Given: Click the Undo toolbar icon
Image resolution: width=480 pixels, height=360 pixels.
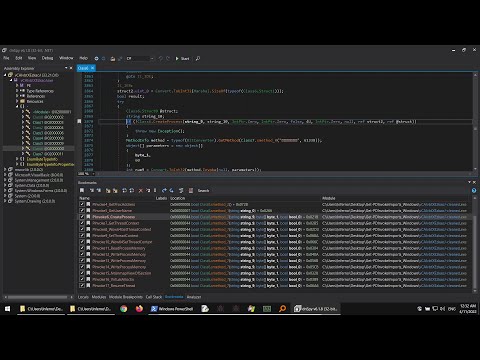Looking at the screenshot, I should 161,58.
